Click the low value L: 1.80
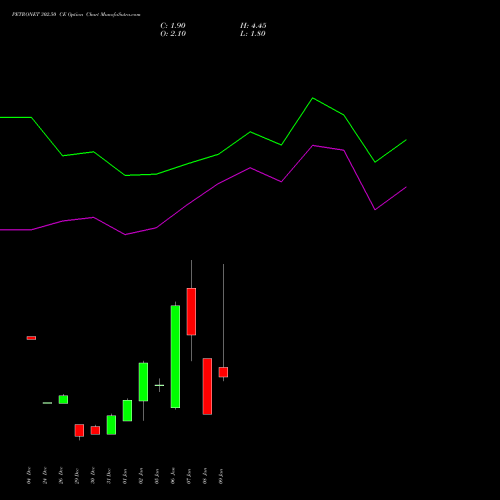Image resolution: width=500 pixels, height=500 pixels. 253,34
